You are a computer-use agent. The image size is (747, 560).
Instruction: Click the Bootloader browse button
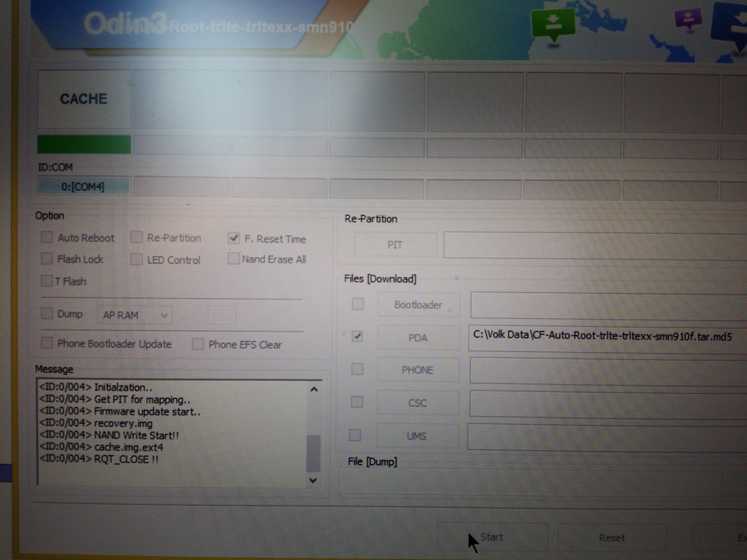click(x=418, y=305)
